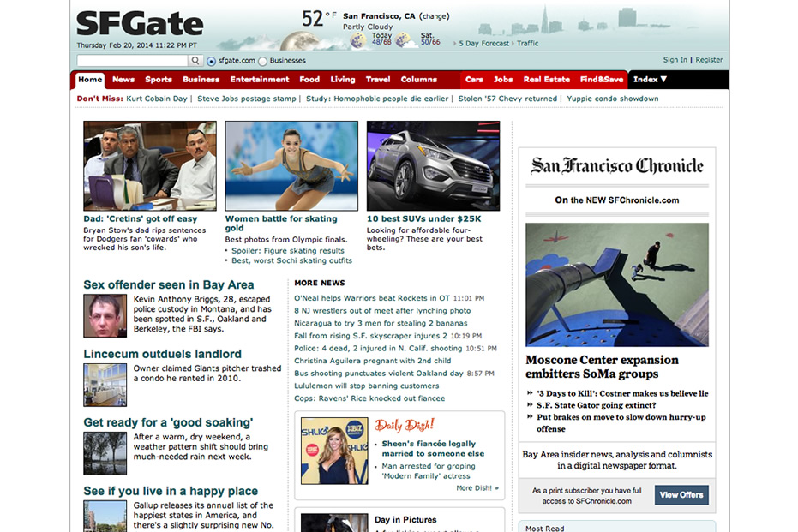Open the Jobs listings
The width and height of the screenshot is (798, 532).
pyautogui.click(x=503, y=80)
